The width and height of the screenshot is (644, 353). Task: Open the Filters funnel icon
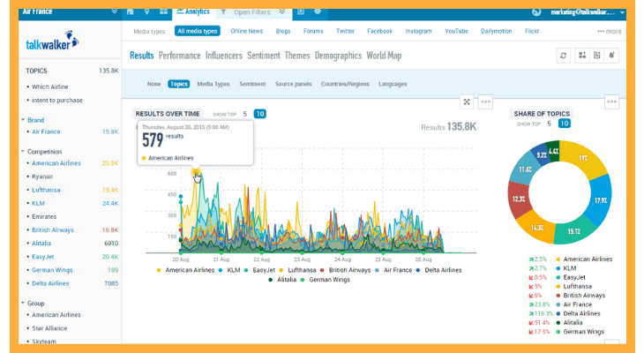[x=223, y=12]
